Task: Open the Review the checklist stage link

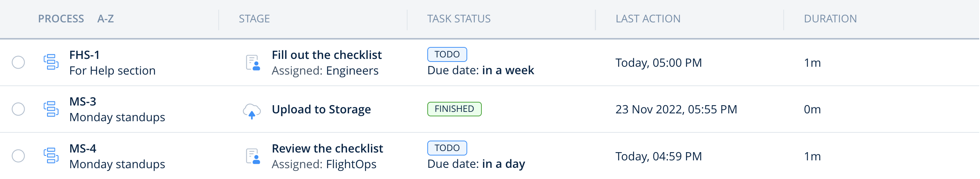Action: coord(327,148)
